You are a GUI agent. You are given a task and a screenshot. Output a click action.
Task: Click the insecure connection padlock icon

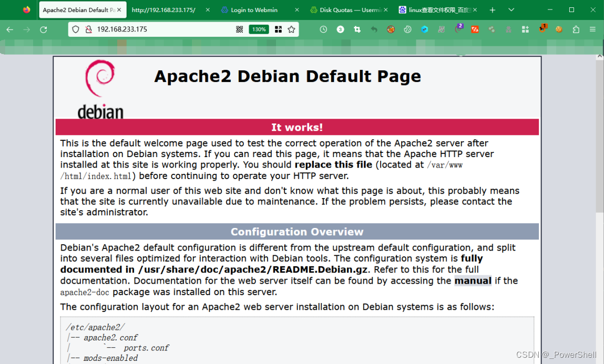89,29
